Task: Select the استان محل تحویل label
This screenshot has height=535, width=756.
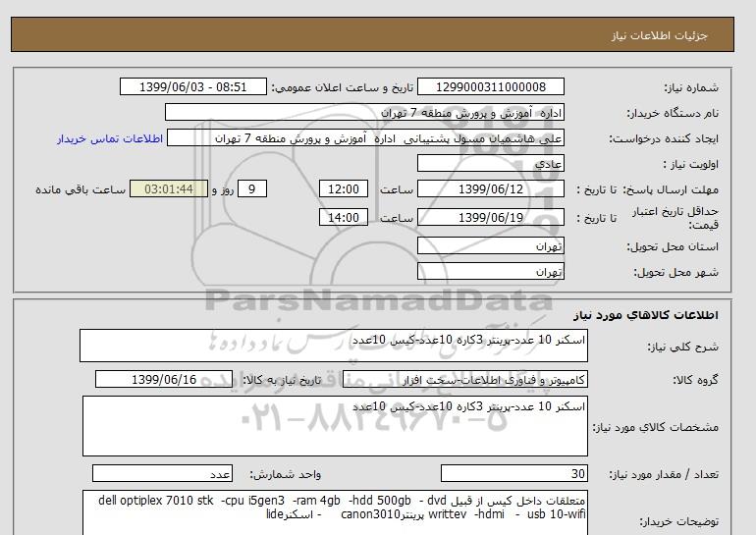Action: click(673, 246)
